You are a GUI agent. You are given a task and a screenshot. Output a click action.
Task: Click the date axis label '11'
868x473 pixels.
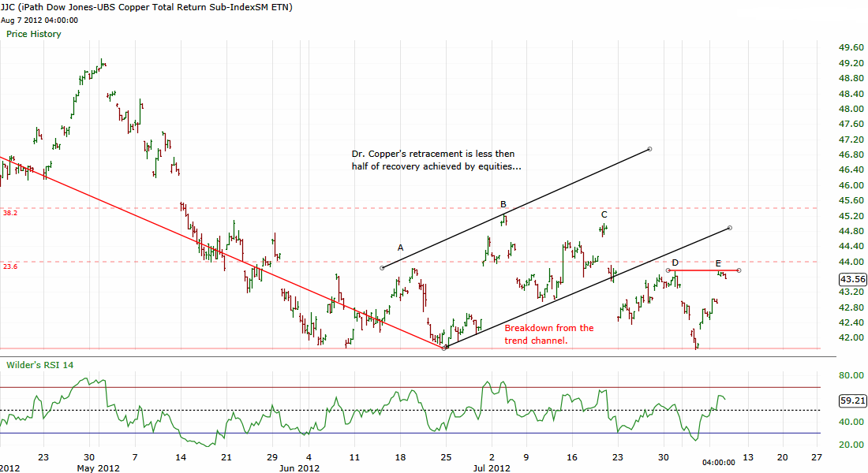pos(354,457)
